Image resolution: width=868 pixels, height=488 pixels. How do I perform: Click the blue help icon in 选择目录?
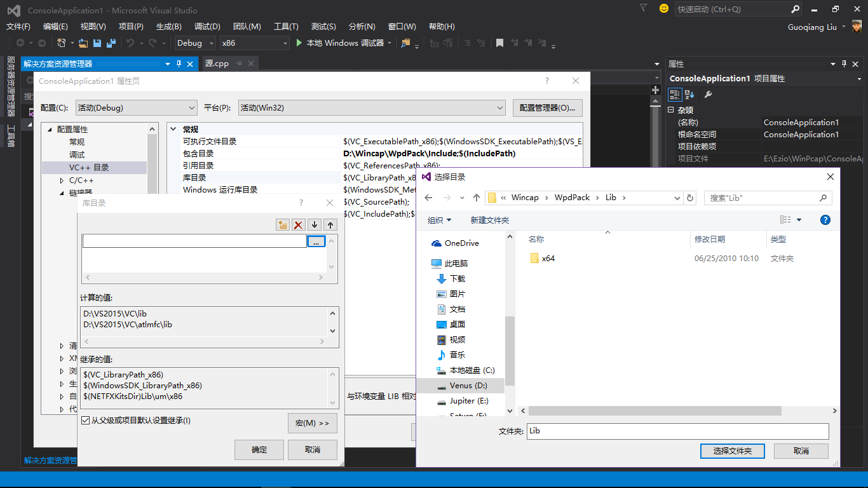pyautogui.click(x=825, y=220)
